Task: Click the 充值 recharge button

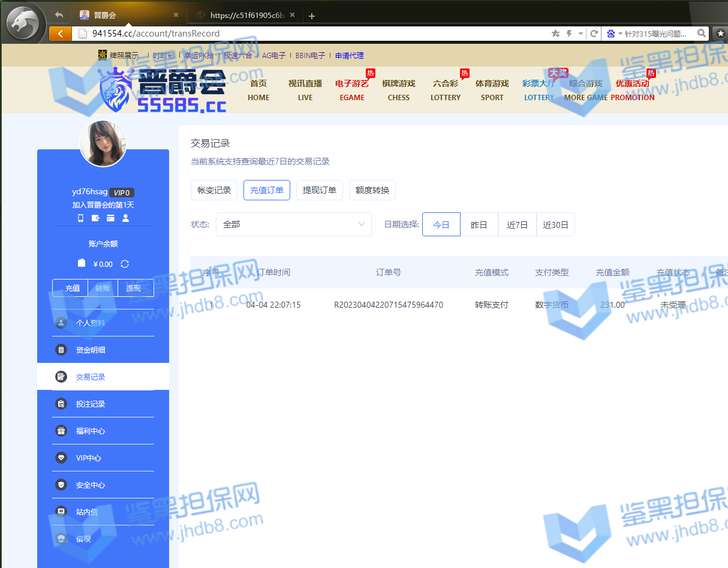Action: click(x=73, y=288)
